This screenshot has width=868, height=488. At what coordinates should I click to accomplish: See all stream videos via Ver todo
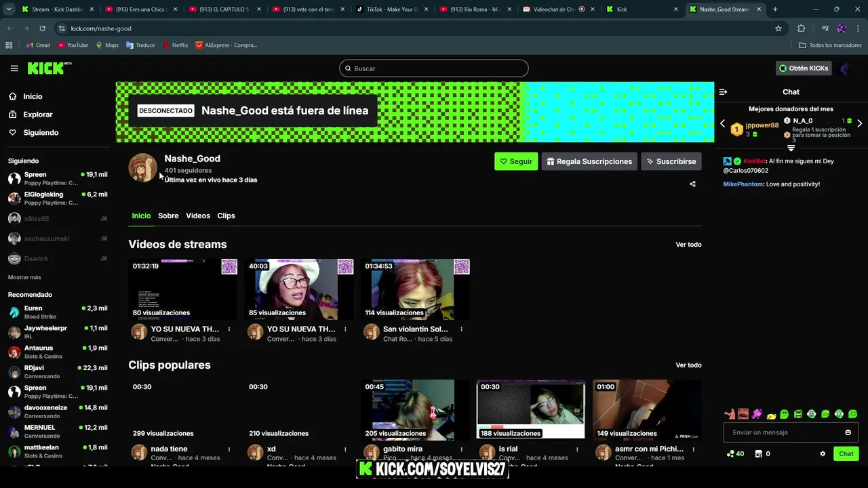(688, 245)
